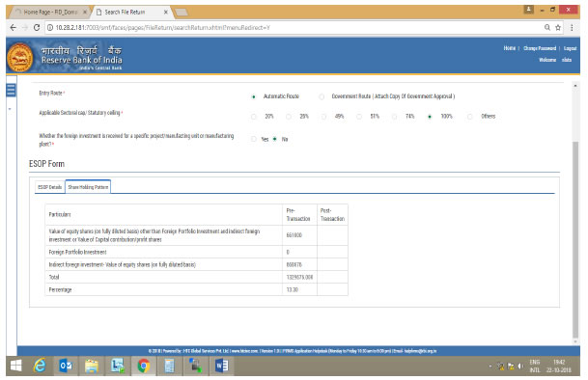
Task: Select the Government Route radio button
Action: tap(322, 97)
